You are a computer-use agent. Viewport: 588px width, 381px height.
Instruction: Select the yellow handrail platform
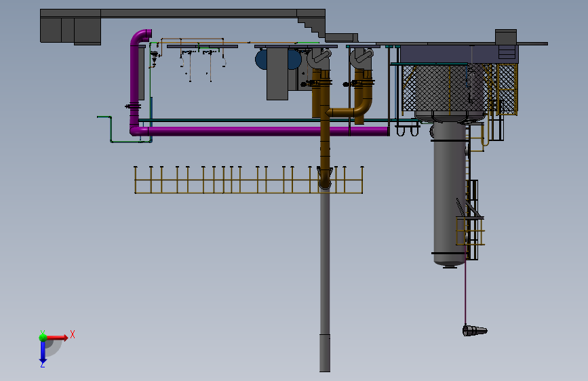click(248, 180)
